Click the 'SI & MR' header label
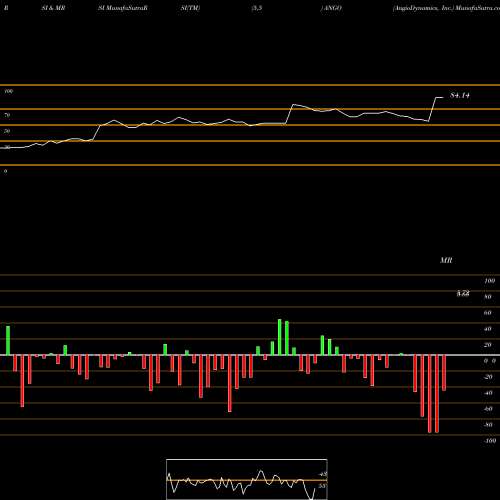This screenshot has height=500, width=500. [53, 8]
